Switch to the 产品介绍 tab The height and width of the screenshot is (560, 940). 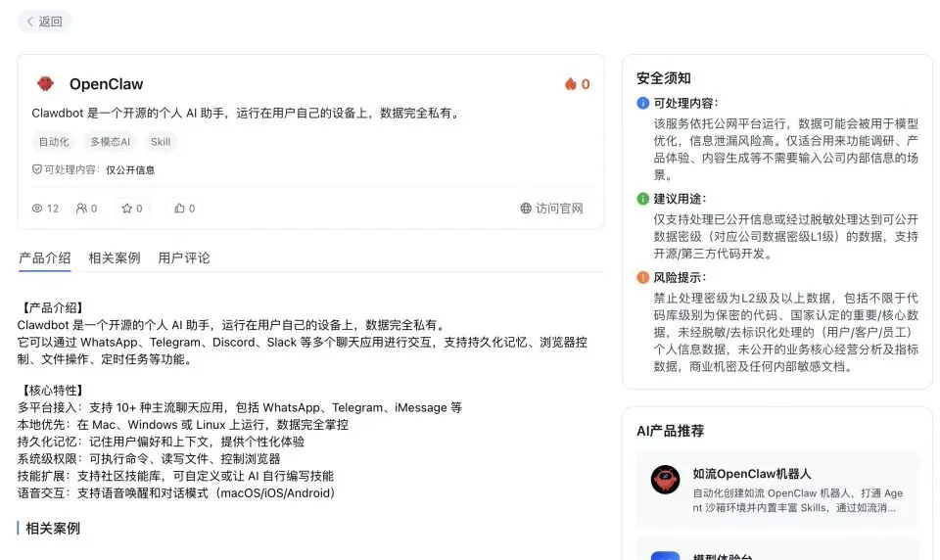[45, 258]
